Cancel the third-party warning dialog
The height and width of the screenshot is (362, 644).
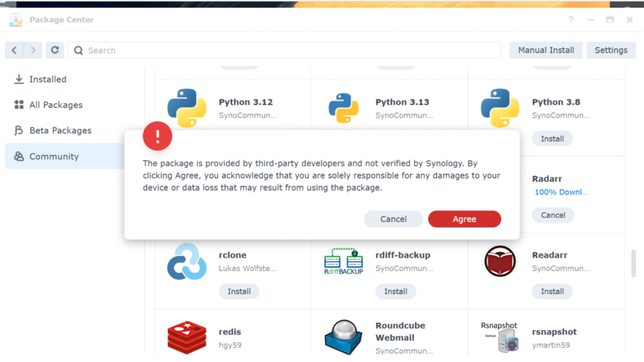coord(393,219)
